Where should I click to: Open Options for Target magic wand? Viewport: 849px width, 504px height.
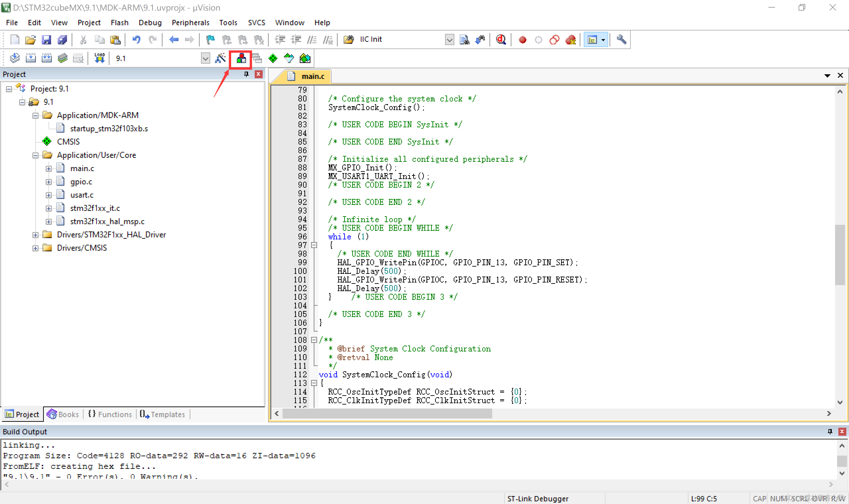pyautogui.click(x=221, y=58)
